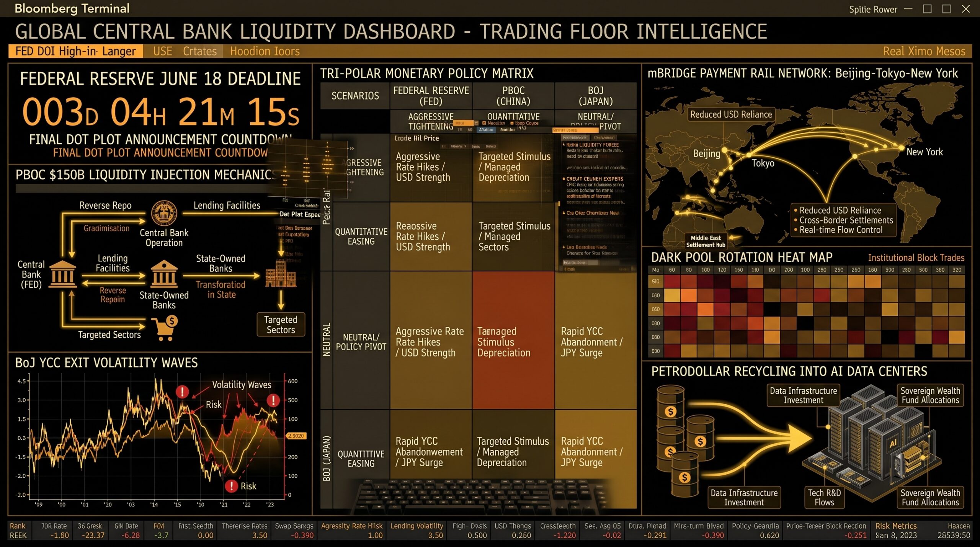Click the red alert marker near 500
The image size is (980, 547).
(273, 400)
